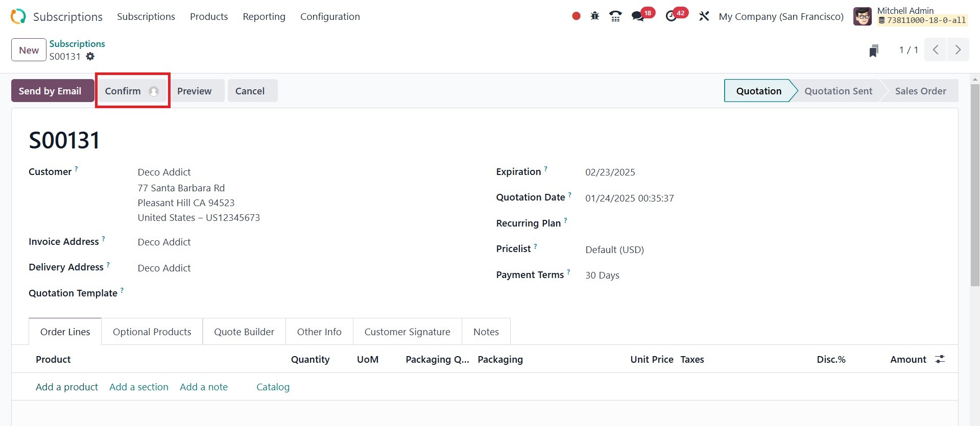
Task: Open the Reporting menu
Action: (264, 16)
